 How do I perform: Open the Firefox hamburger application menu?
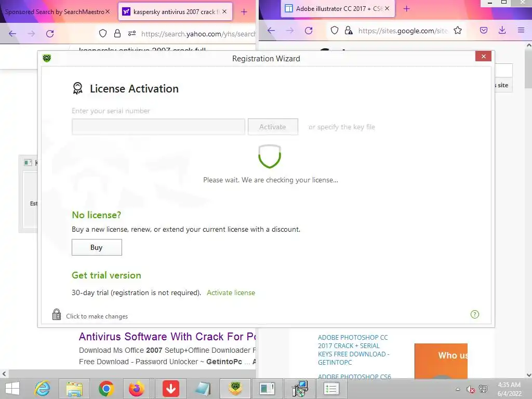(x=521, y=30)
